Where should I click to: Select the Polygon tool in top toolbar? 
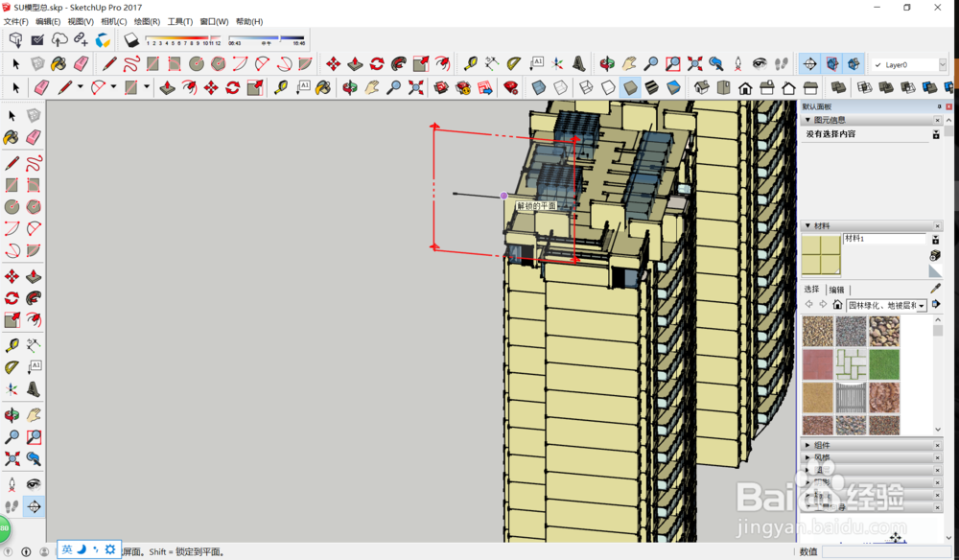click(219, 63)
